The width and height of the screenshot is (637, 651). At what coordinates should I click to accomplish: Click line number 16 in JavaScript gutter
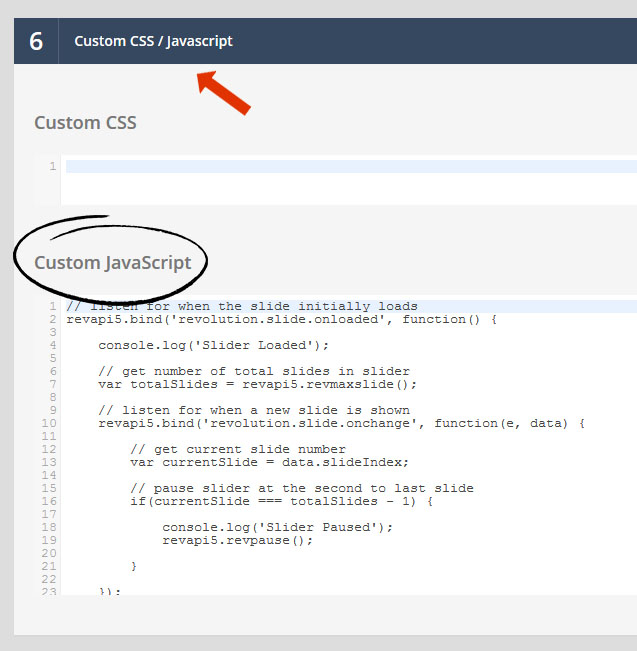pos(50,501)
